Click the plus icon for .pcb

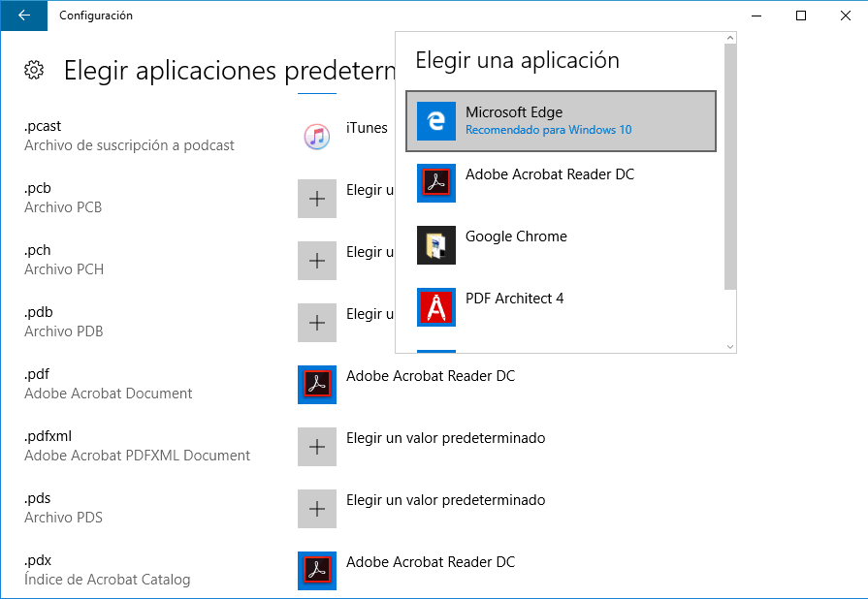[x=317, y=199]
